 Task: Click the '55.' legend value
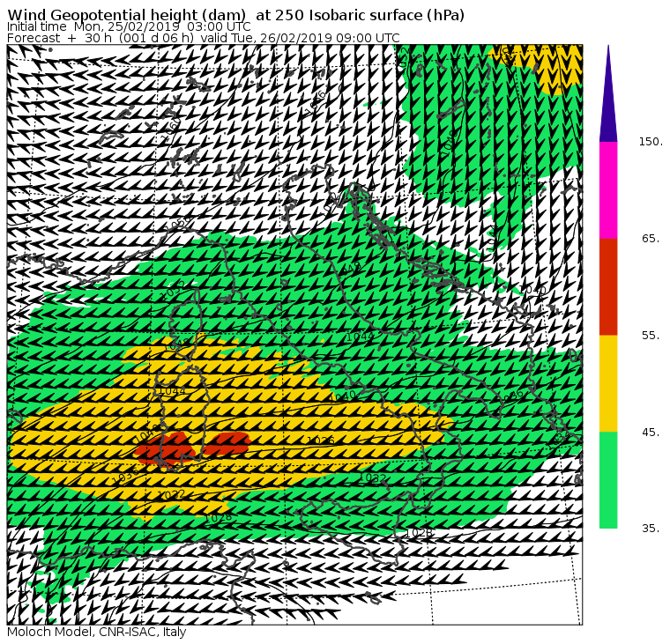click(651, 336)
